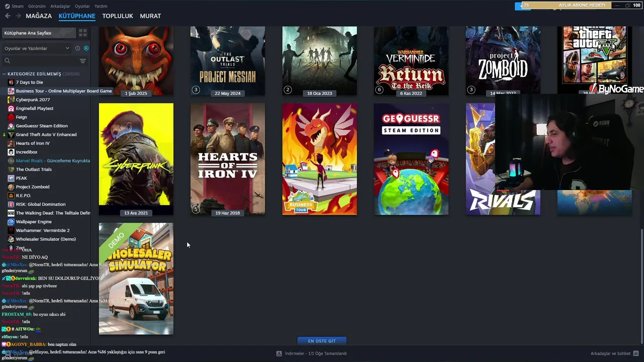Click the Project Zomboid sidebar icon
Screen dimensions: 644x362
point(11,187)
